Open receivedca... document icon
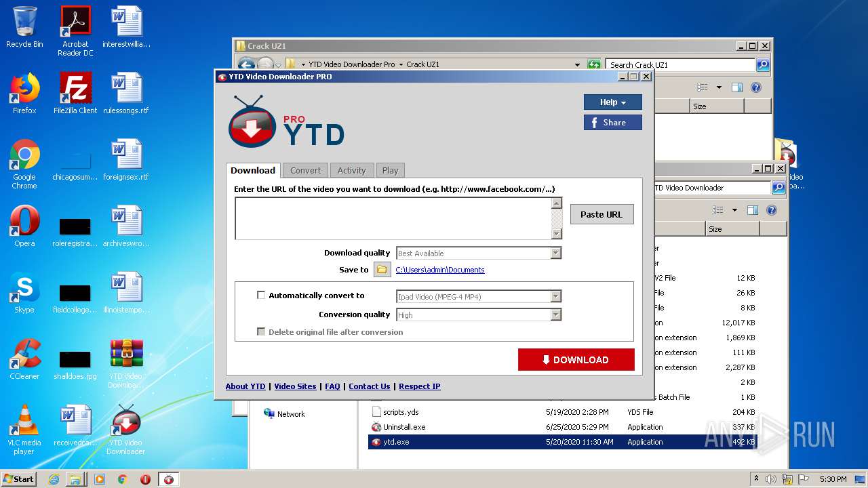Image resolution: width=868 pixels, height=488 pixels. [x=75, y=426]
